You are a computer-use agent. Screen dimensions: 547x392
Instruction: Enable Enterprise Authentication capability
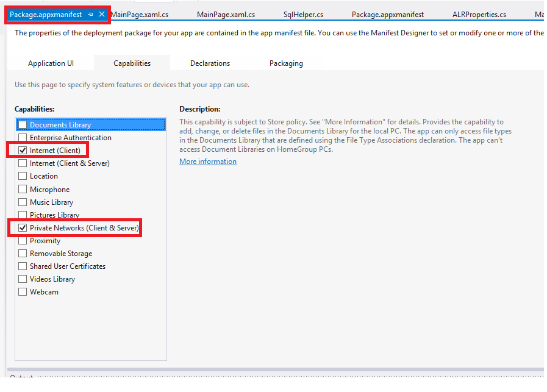tap(23, 137)
